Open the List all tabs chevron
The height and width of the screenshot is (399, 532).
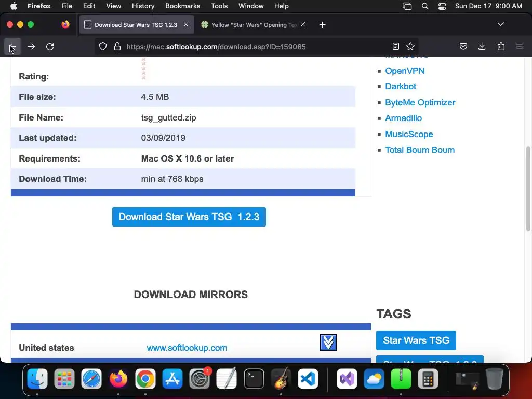pos(500,24)
